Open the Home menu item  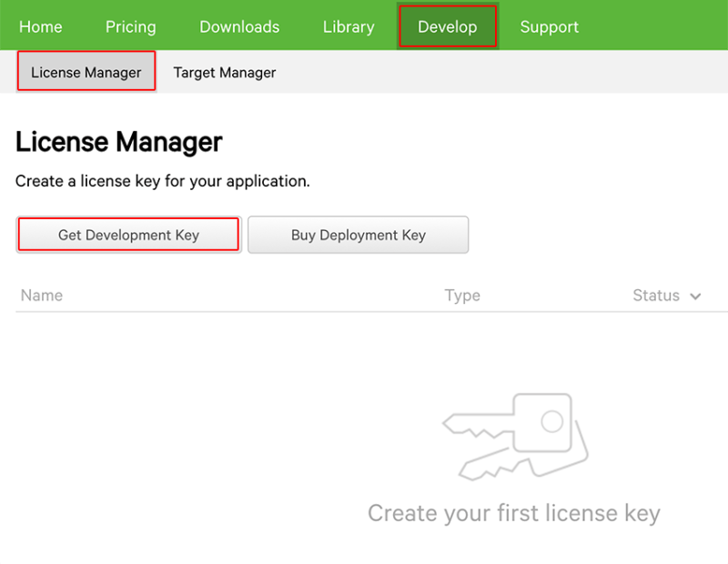(40, 27)
